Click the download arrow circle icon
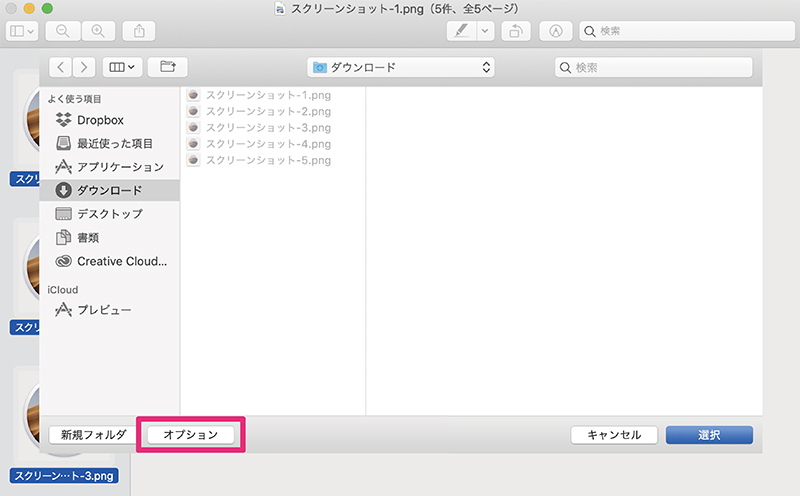The height and width of the screenshot is (496, 800). coord(63,190)
